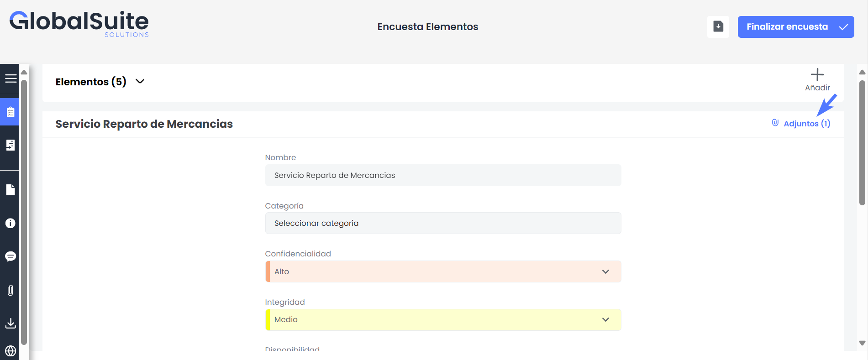Click the download icon in sidebar

pos(10,323)
